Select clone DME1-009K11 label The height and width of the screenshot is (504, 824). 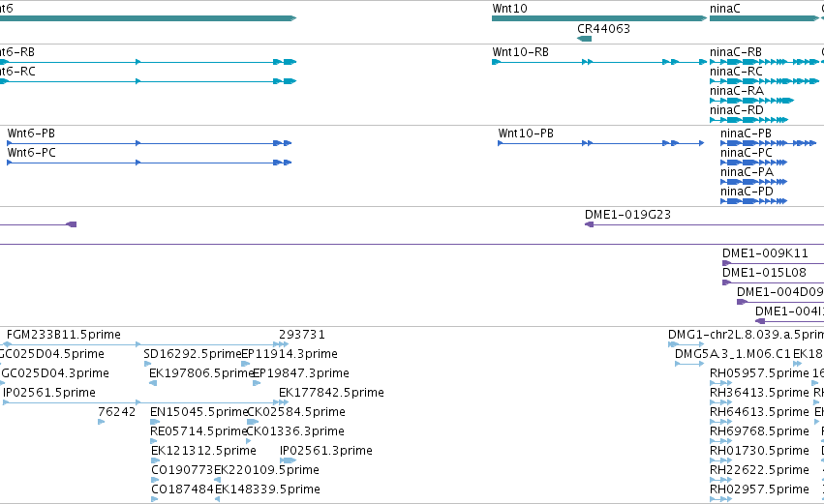coord(765,253)
